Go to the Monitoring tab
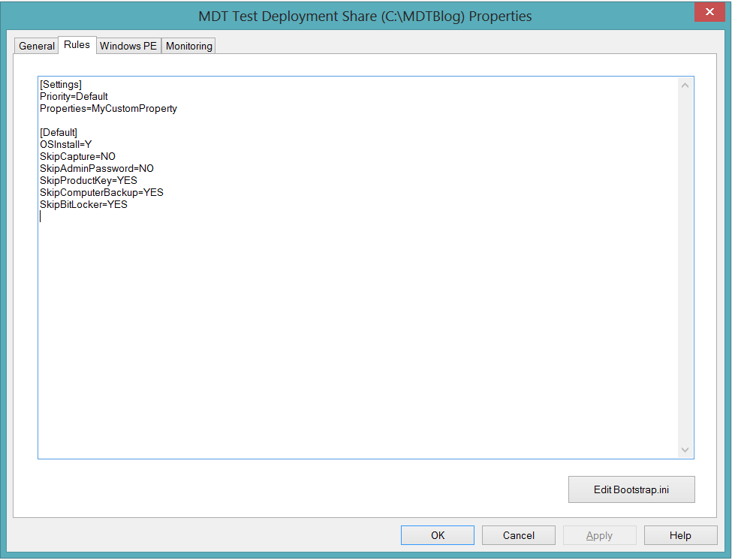The image size is (732, 560). 188,46
